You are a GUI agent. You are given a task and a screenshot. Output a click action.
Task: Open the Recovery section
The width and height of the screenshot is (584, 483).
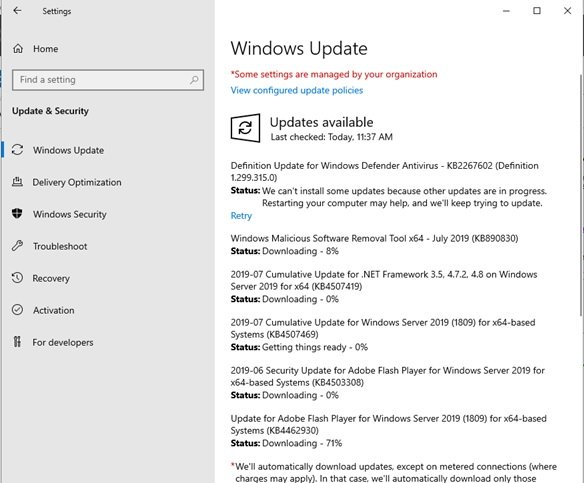pos(51,278)
